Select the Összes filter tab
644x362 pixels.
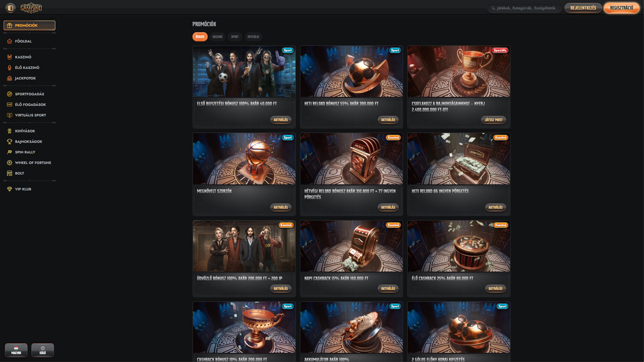(200, 37)
